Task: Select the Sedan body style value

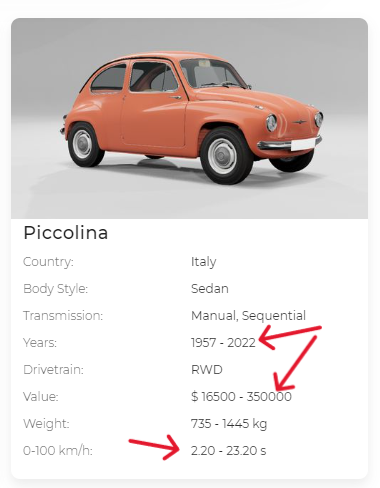Action: pyautogui.click(x=210, y=289)
